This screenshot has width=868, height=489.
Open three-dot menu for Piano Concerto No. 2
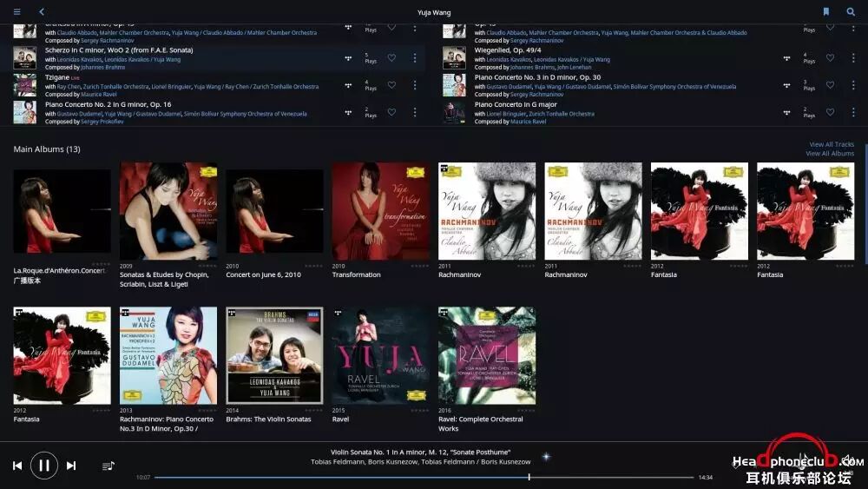pyautogui.click(x=415, y=112)
